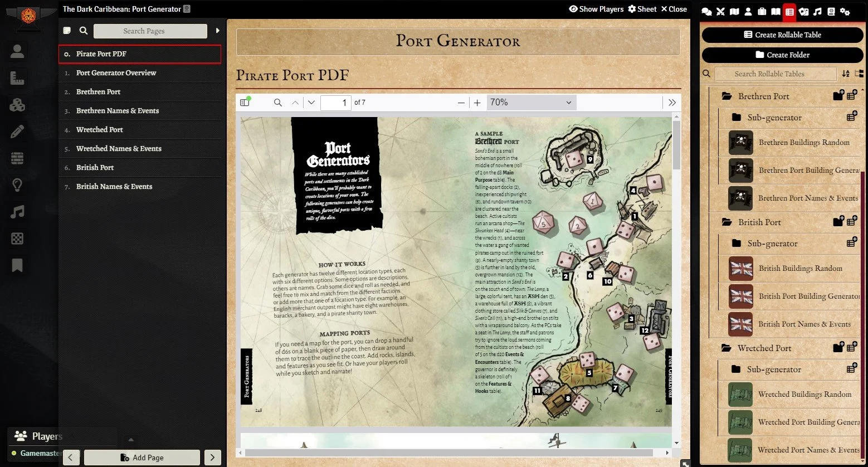Select the Tile Controls cubes tool

click(x=17, y=105)
